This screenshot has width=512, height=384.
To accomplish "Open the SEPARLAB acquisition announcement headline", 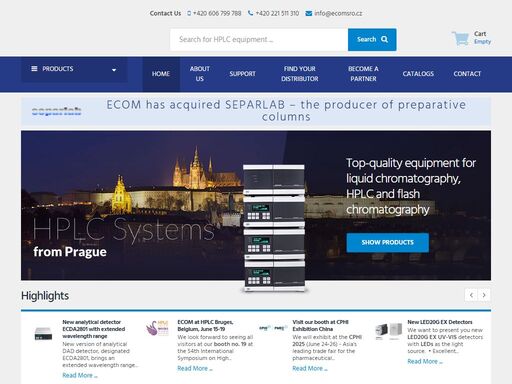I will coord(286,110).
